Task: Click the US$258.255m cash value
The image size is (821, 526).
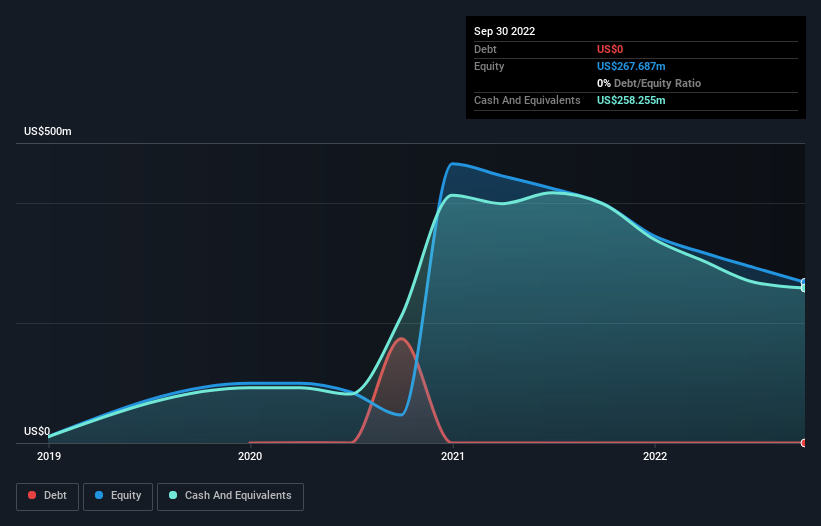Action: pos(631,100)
